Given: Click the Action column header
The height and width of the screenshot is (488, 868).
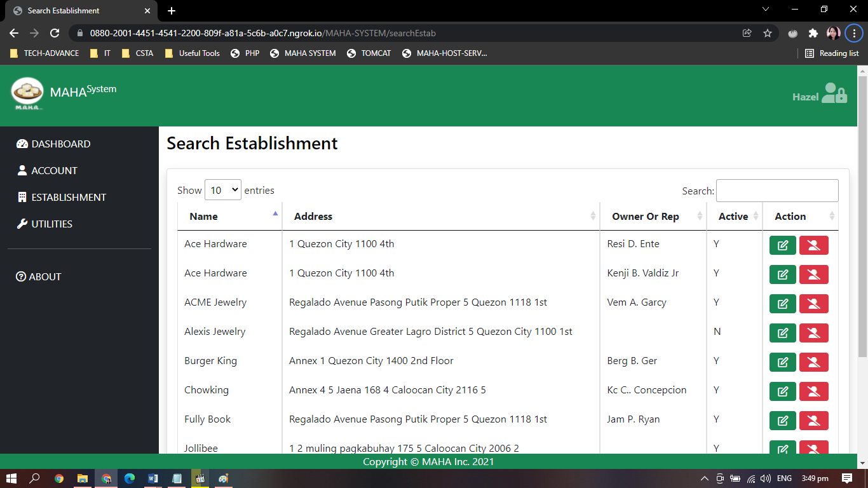Looking at the screenshot, I should [x=801, y=217].
